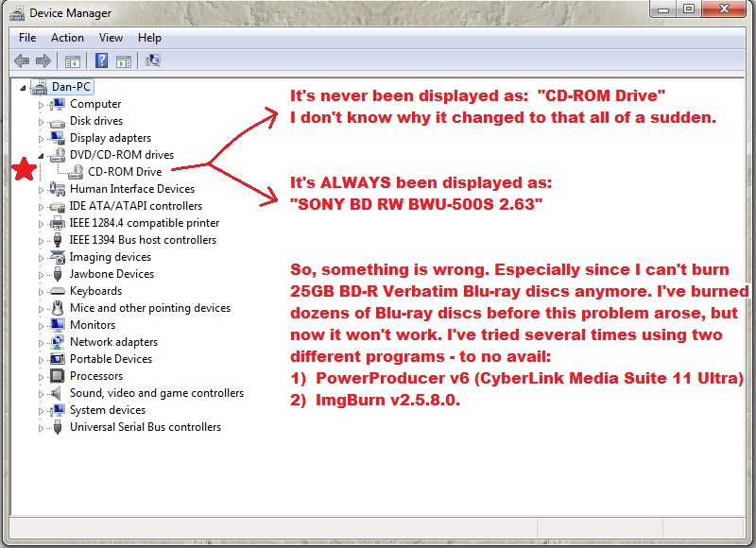756x548 pixels.
Task: Open the Action menu
Action: 67,38
